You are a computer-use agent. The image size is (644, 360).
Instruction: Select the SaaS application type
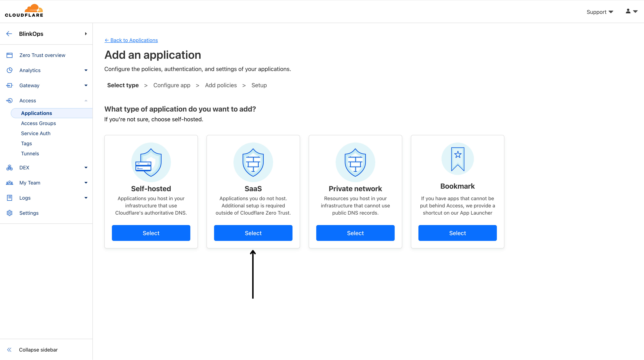tap(253, 233)
